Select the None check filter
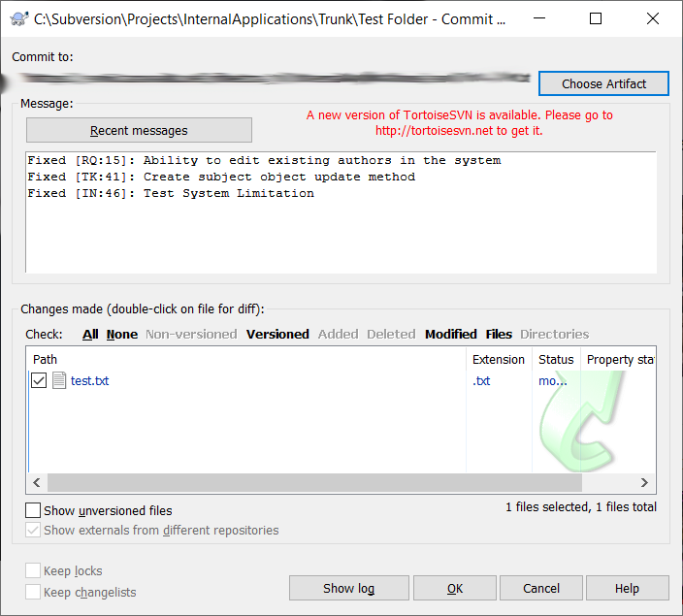 tap(122, 334)
